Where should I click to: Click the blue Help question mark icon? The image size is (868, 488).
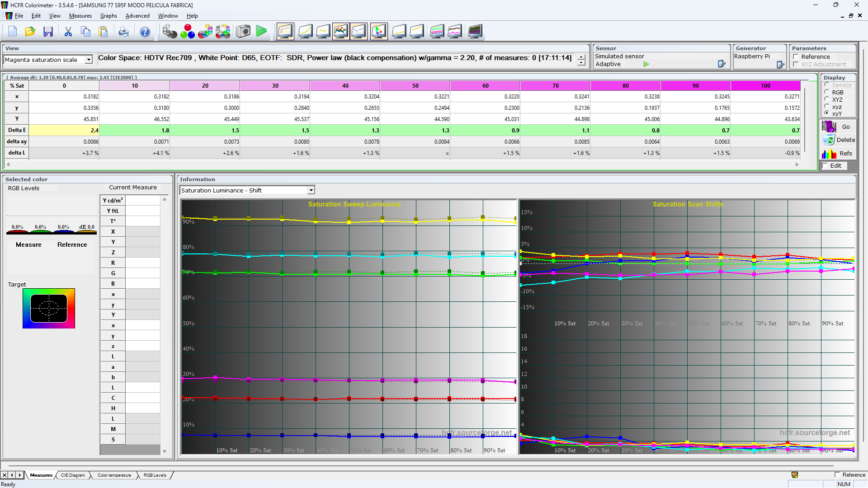tap(145, 31)
